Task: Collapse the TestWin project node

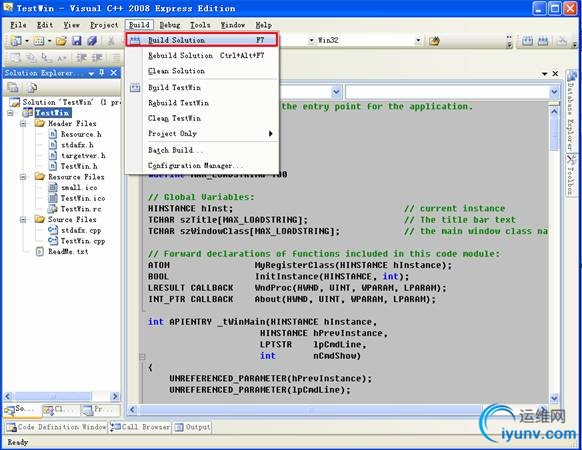Action: (10, 112)
